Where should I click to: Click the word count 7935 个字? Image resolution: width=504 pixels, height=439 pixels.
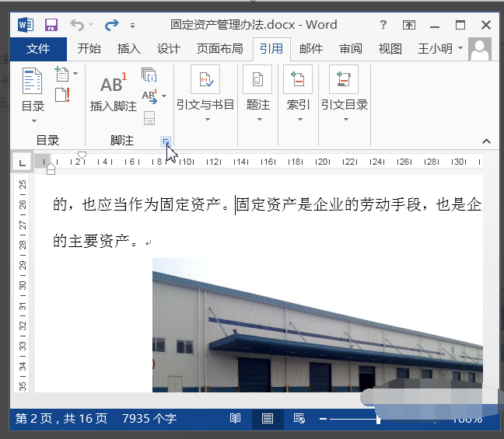(149, 419)
